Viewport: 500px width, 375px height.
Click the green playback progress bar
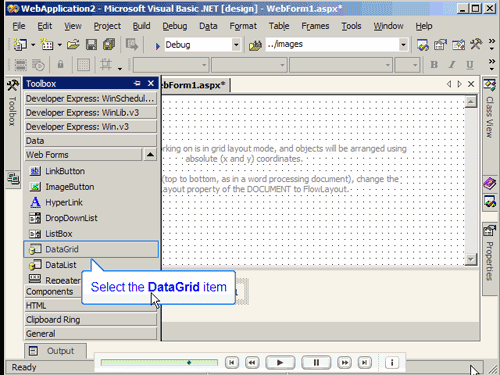coord(159,363)
